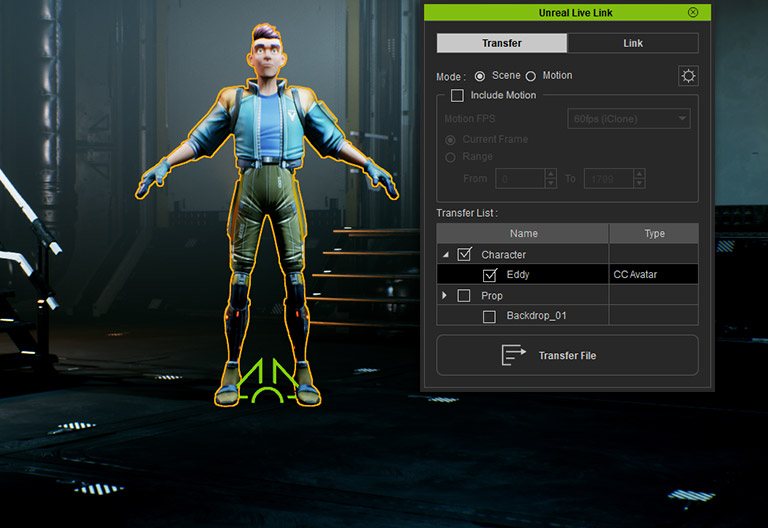Increase the To frame value
Screen dimensions: 768x528
click(639, 174)
